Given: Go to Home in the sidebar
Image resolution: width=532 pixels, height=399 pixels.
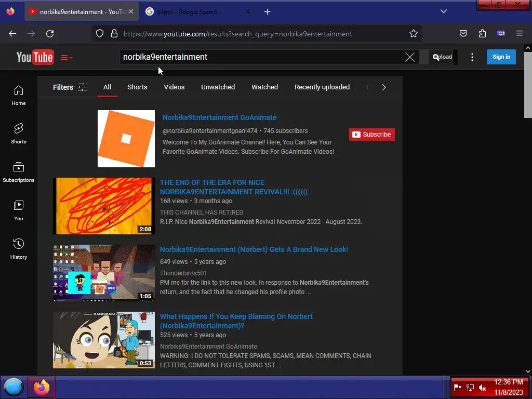Looking at the screenshot, I should (19, 96).
